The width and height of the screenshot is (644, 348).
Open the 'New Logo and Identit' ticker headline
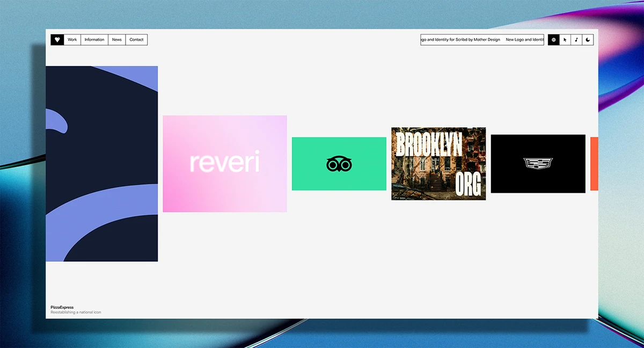tap(525, 40)
